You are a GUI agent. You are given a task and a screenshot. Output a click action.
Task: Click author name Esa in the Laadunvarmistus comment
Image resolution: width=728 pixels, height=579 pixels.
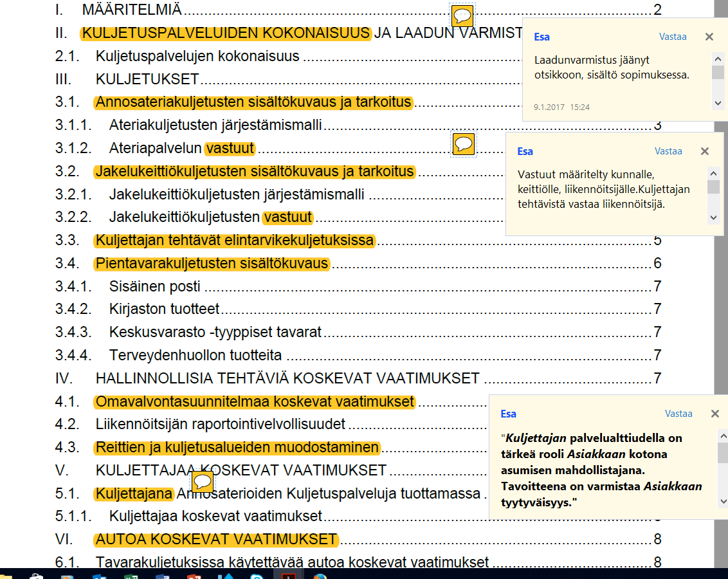click(542, 37)
